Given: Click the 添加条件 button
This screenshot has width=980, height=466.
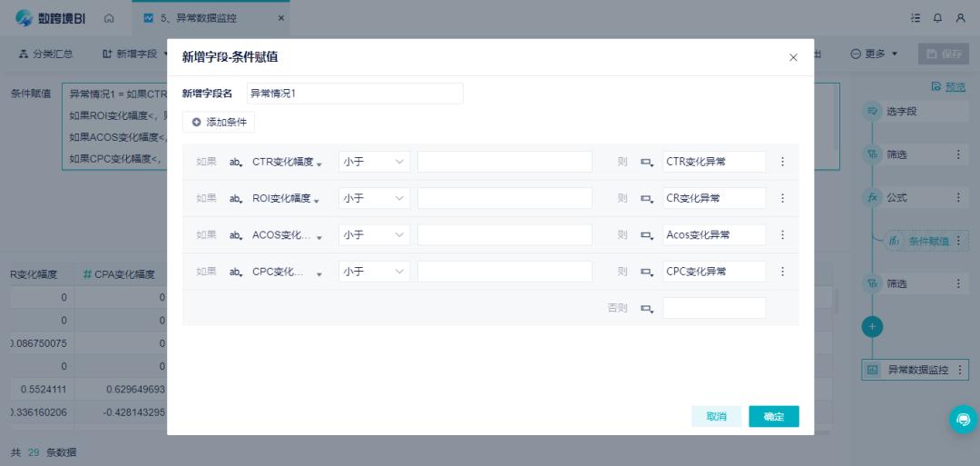Looking at the screenshot, I should [x=219, y=122].
